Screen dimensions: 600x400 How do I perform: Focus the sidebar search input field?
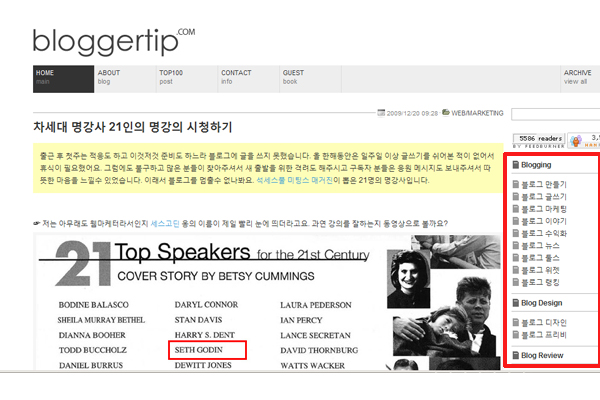(x=556, y=114)
